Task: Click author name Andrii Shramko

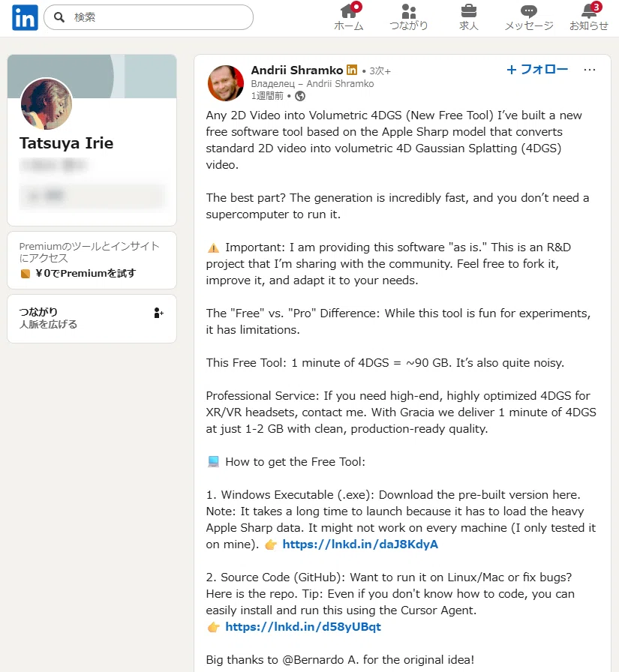Action: [x=297, y=70]
